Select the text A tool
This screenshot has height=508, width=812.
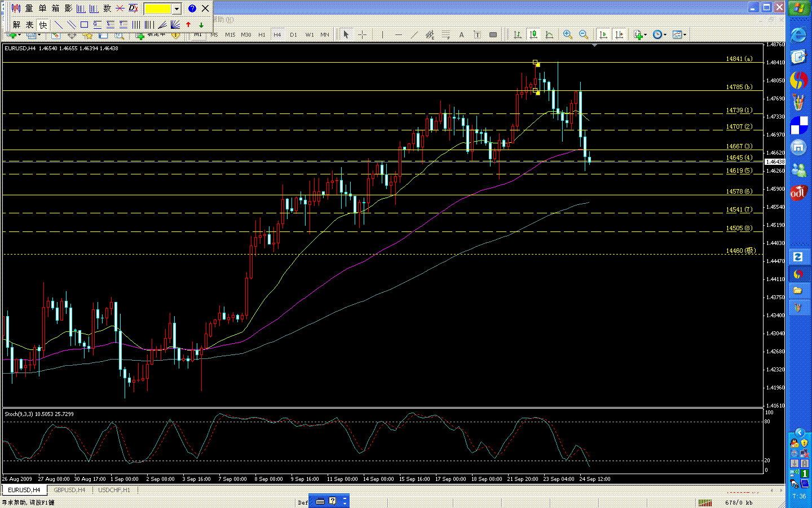click(x=461, y=35)
